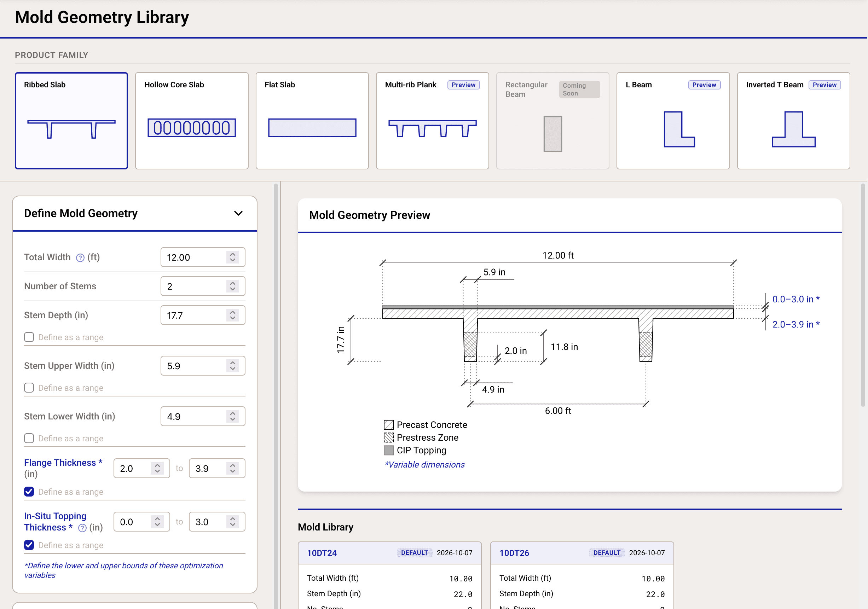The width and height of the screenshot is (868, 609).
Task: Click the Preview badge on Multi-rib Plank
Action: (463, 85)
